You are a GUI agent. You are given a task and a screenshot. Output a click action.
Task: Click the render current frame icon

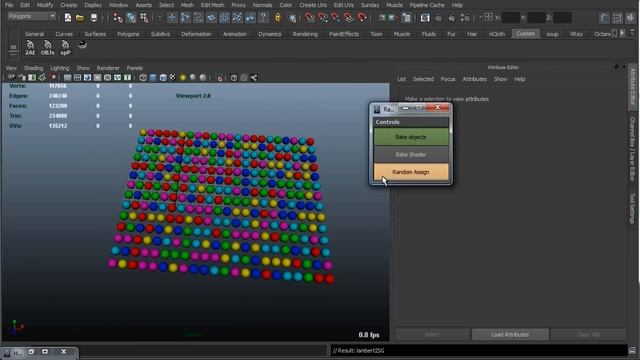(x=438, y=18)
